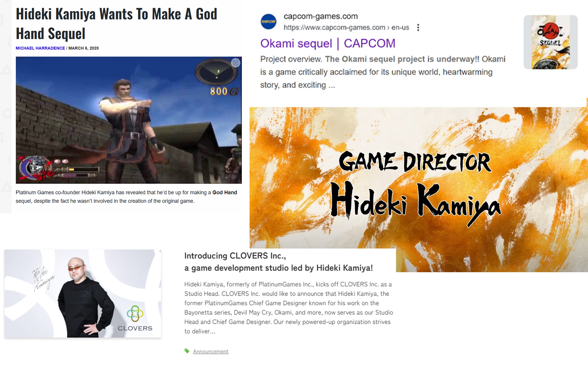Click the green tag icon beside Announcement
The image size is (588, 370).
pos(187,351)
